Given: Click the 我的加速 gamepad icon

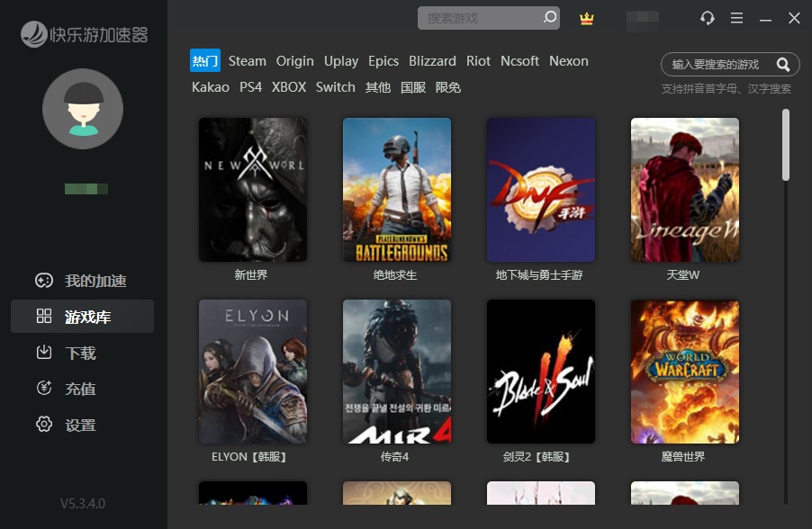Looking at the screenshot, I should pyautogui.click(x=44, y=281).
